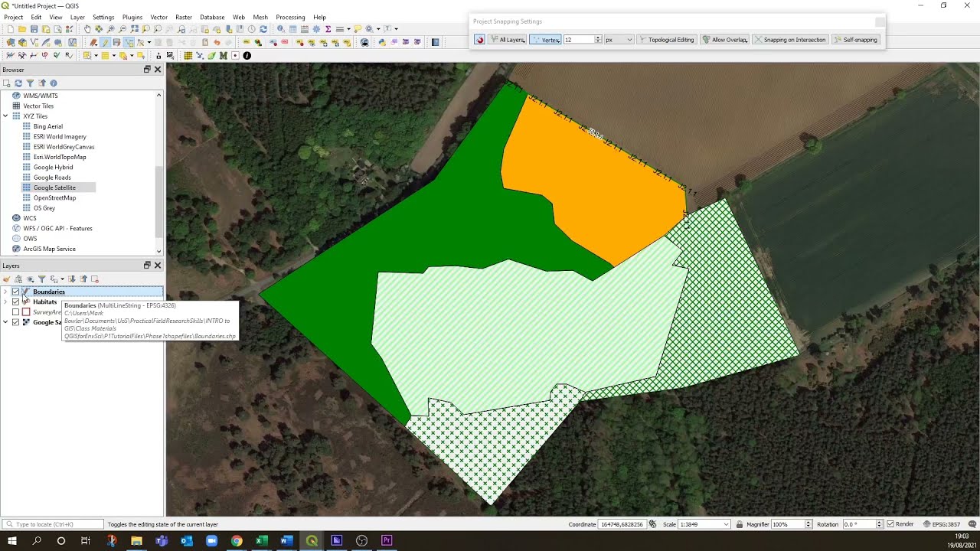Collapse the XYZ Tiles tree node
This screenshot has width=980, height=551.
(x=5, y=116)
